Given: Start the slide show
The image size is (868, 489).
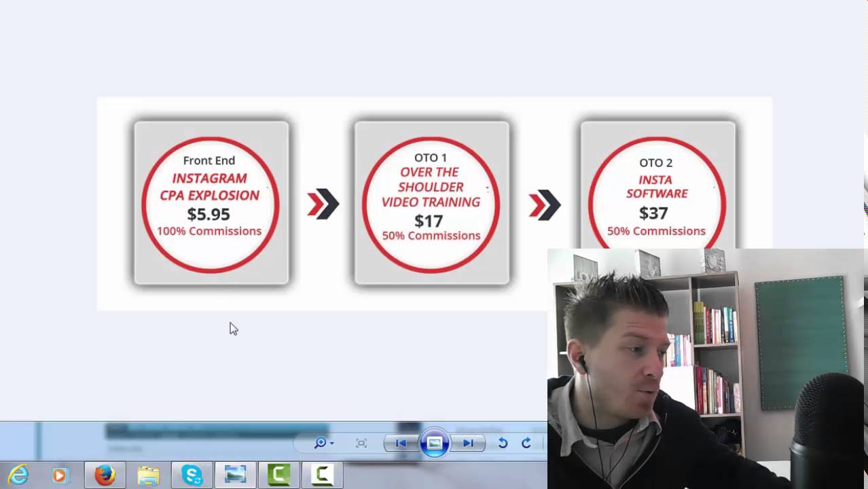Looking at the screenshot, I should pos(434,443).
